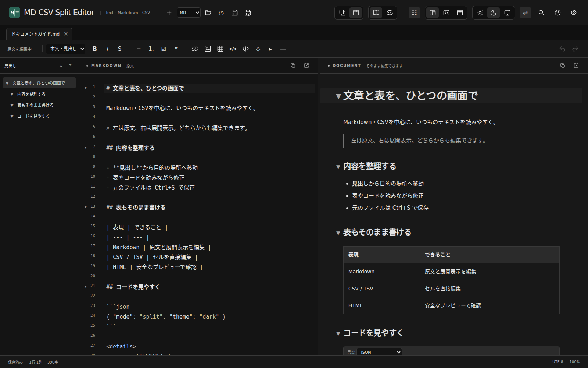This screenshot has height=368, width=588.
Task: Fold editor line 13 heading
Action: (86, 207)
